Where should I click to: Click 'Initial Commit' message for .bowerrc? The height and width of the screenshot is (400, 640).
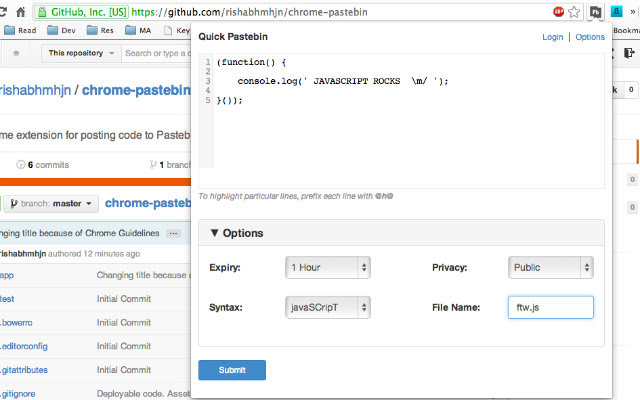pos(124,322)
